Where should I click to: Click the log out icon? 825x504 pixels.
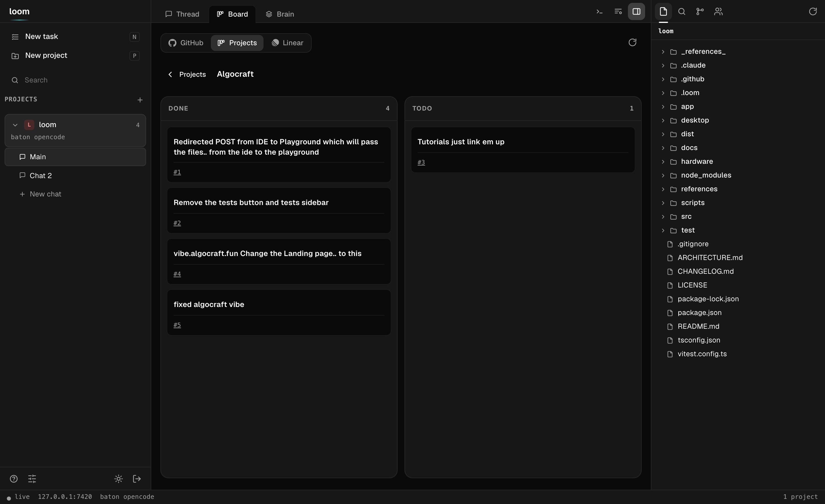pos(137,479)
